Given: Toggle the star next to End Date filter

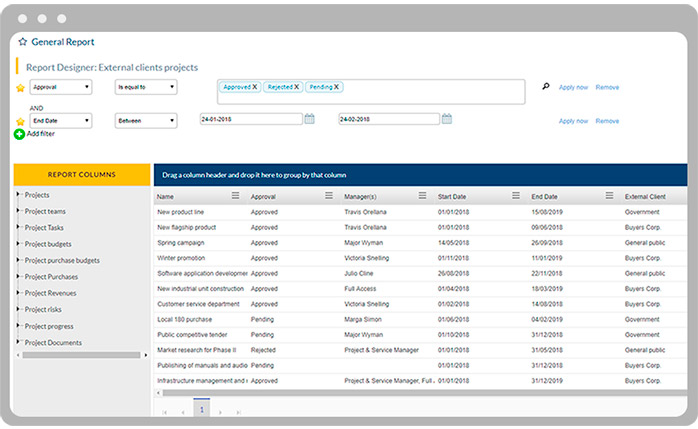Looking at the screenshot, I should 20,121.
